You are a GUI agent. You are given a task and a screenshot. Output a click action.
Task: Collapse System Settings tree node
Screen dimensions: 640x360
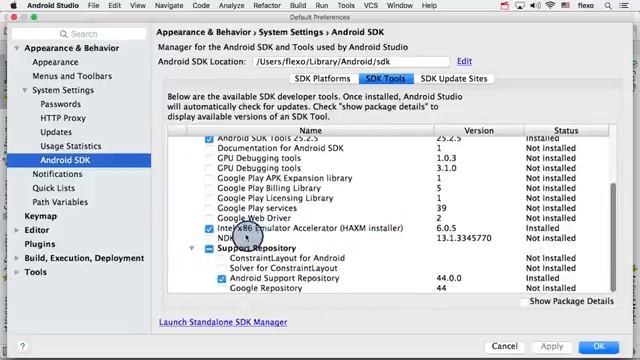tap(25, 90)
